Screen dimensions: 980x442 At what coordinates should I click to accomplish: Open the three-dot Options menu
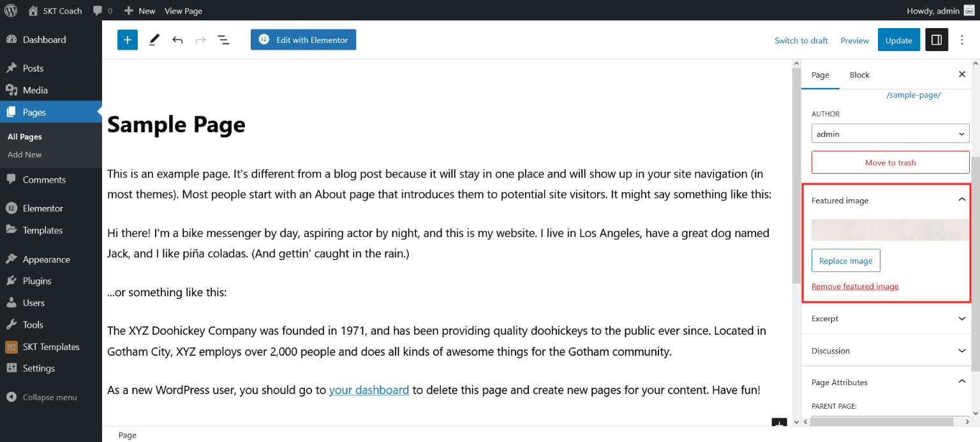tap(962, 40)
